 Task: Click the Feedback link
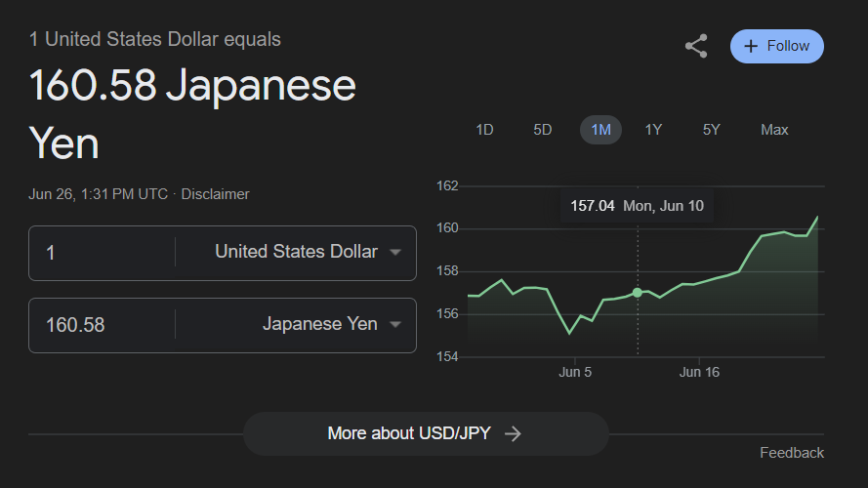[x=792, y=453]
